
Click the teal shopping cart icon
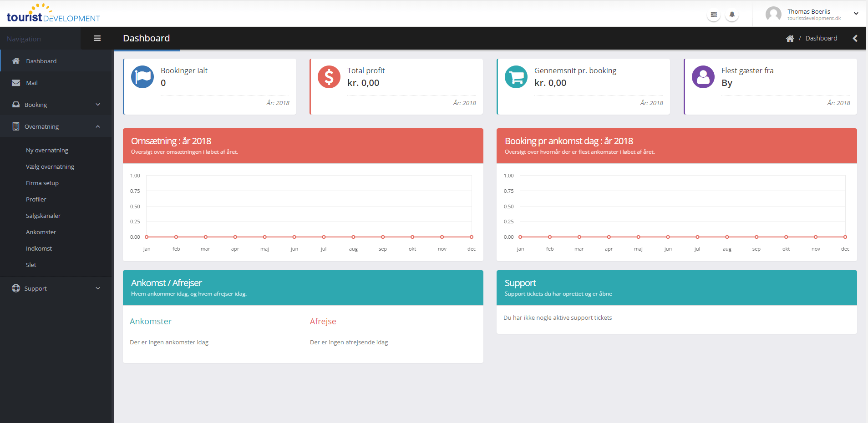coord(516,77)
